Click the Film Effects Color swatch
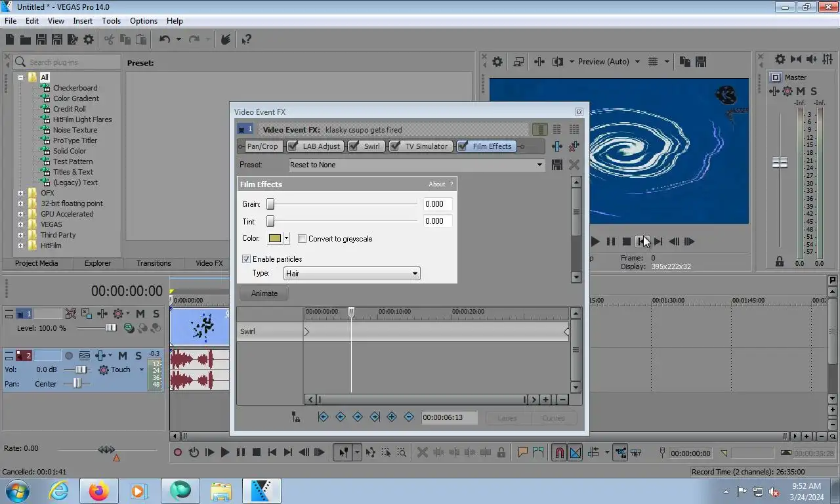 pos(275,239)
